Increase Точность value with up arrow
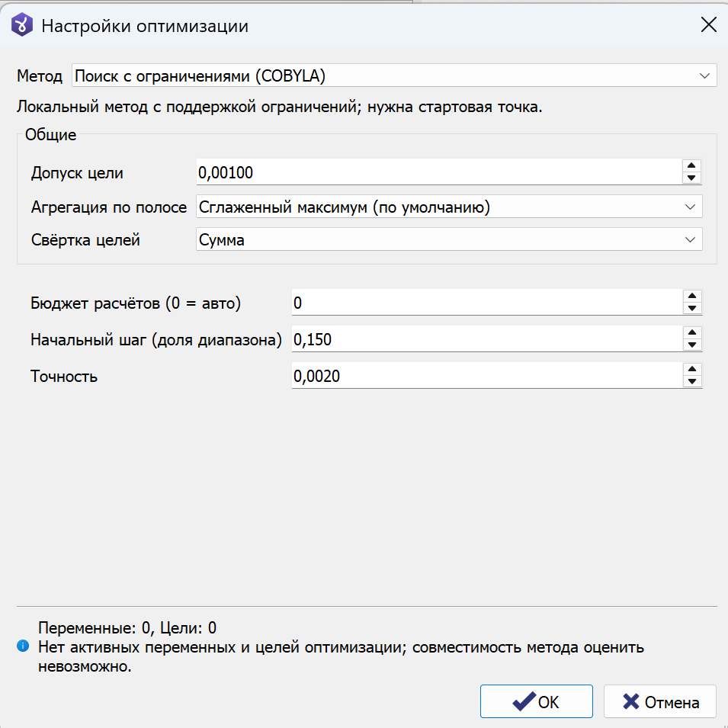Image resolution: width=728 pixels, height=728 pixels. click(692, 370)
